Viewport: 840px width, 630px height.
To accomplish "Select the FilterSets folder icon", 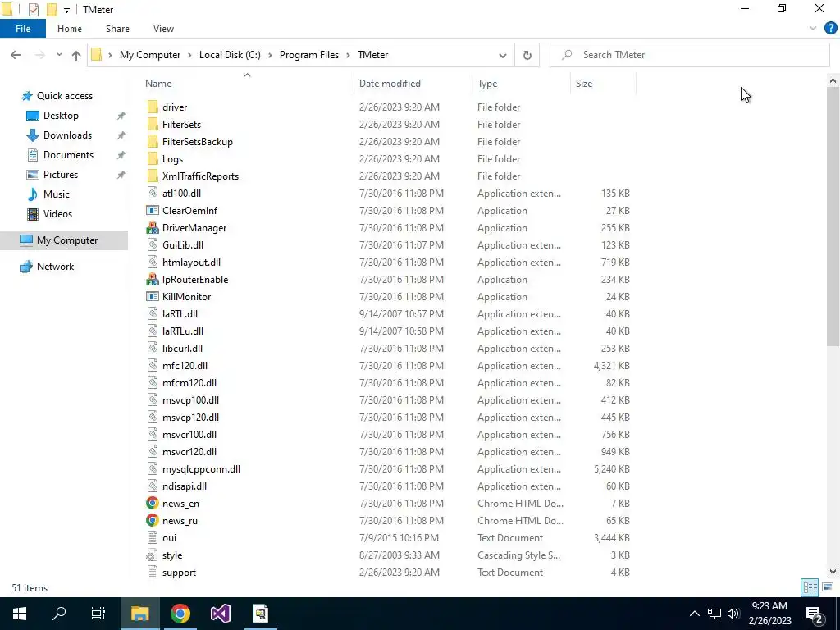I will pos(153,125).
